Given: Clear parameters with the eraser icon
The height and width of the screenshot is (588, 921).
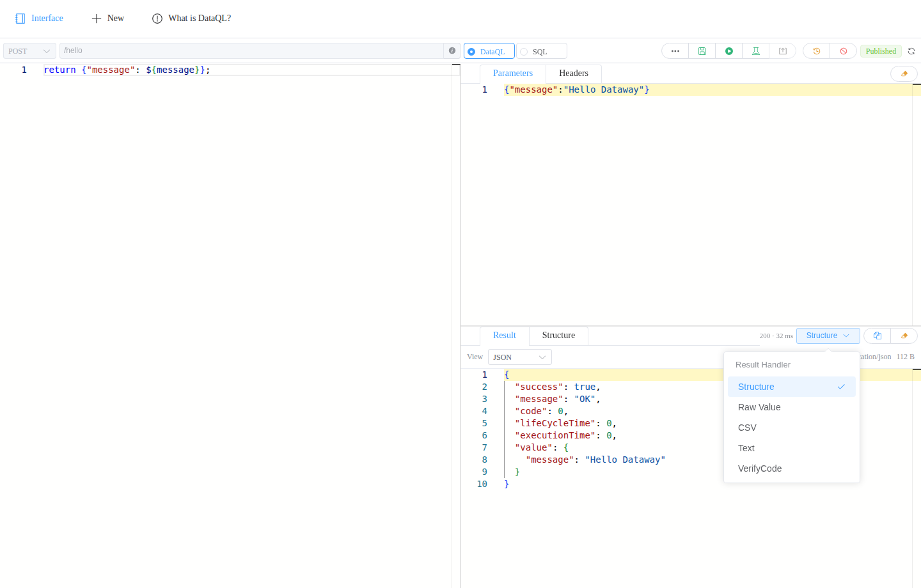Looking at the screenshot, I should (x=904, y=73).
